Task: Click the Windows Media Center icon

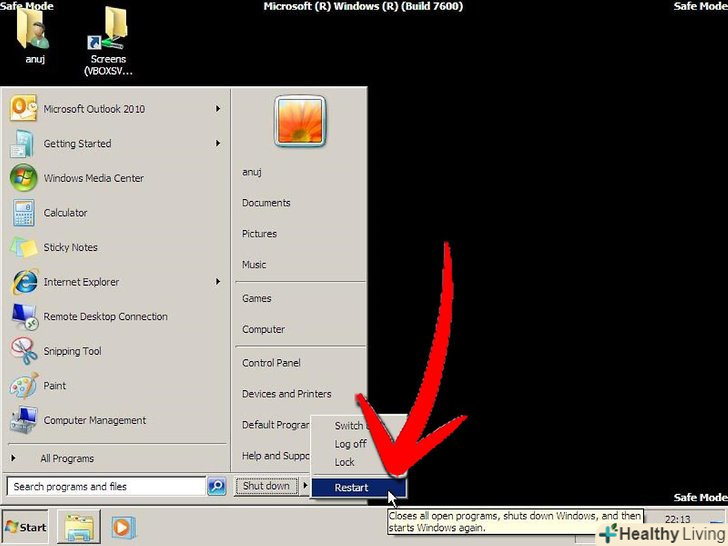Action: point(23,178)
